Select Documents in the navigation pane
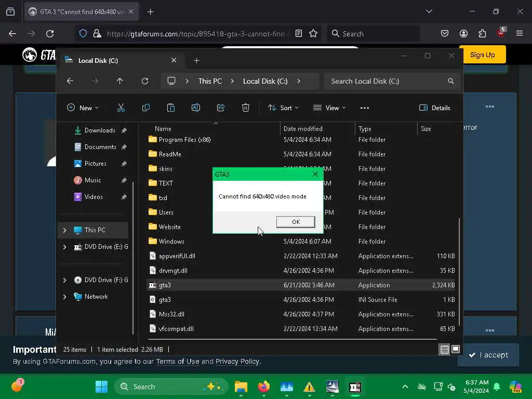532x399 pixels. pyautogui.click(x=100, y=147)
